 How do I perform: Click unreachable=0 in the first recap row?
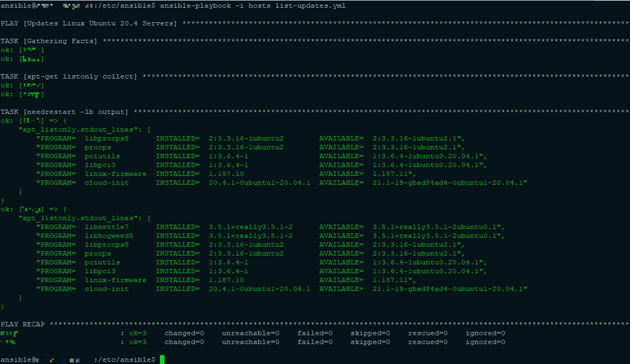251,333
